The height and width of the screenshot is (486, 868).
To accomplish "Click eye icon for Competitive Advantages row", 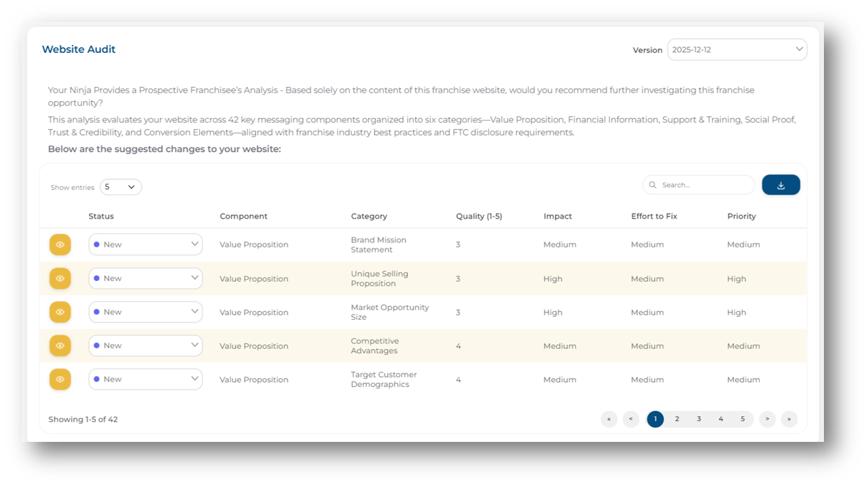I will (x=60, y=345).
